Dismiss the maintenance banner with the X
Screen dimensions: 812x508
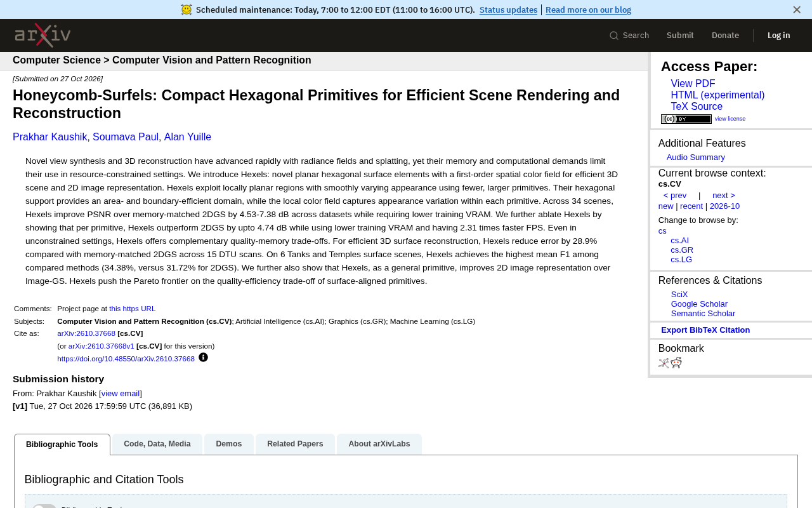(x=797, y=10)
